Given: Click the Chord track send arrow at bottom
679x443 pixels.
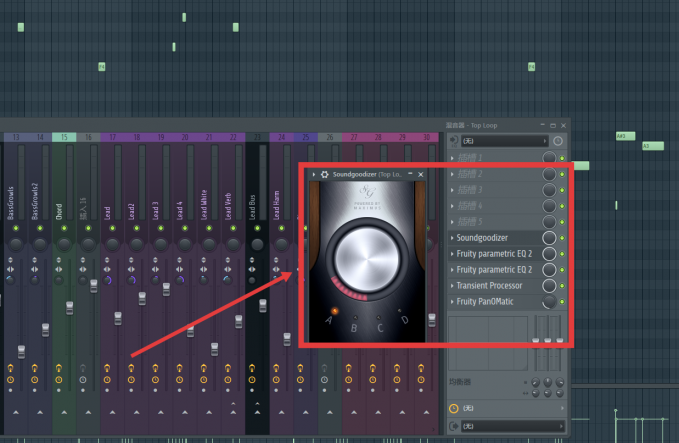Looking at the screenshot, I should 64,412.
